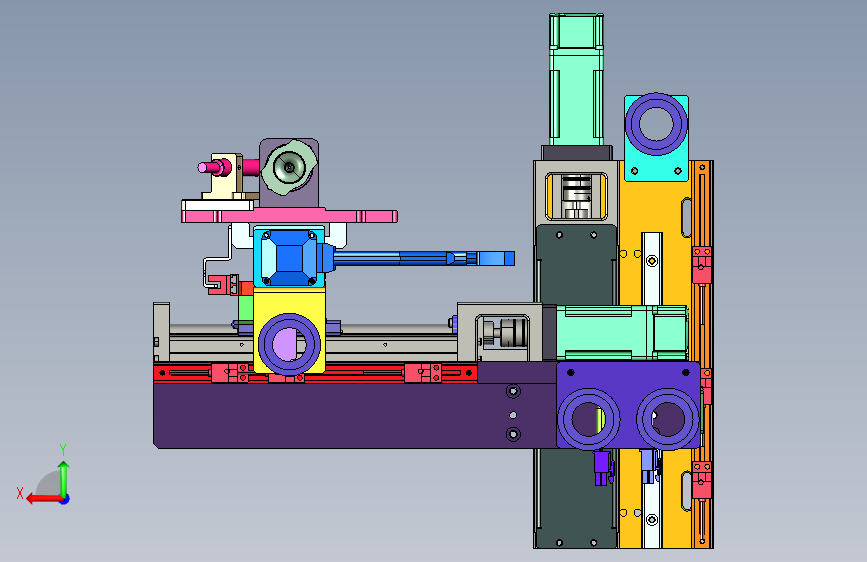Select the small purple connector at the bottom
867x562 pixels.
[x=602, y=468]
